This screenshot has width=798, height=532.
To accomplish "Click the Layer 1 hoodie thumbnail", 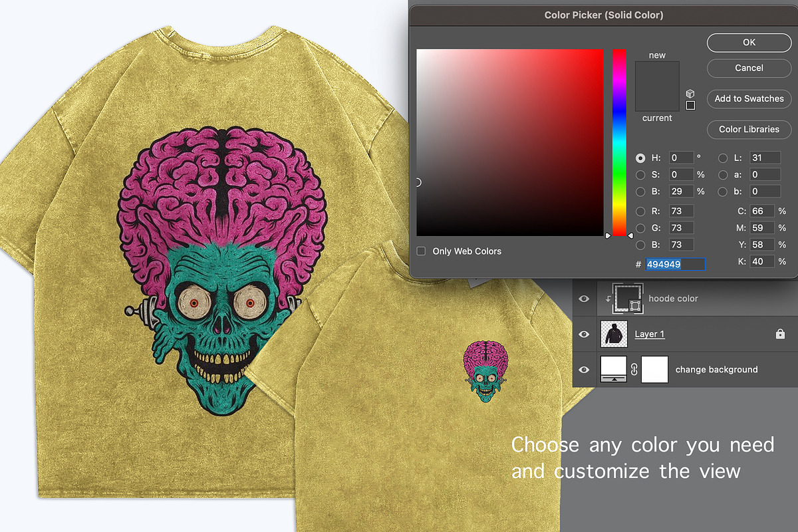I will [x=613, y=334].
